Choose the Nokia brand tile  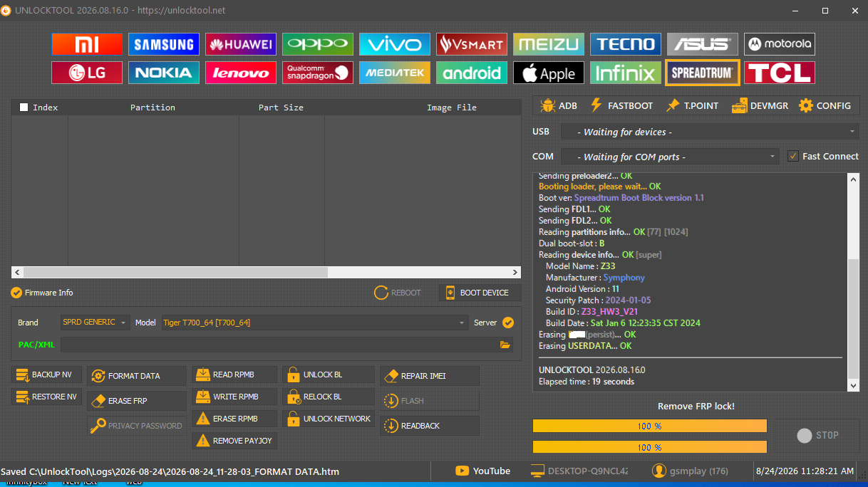click(x=164, y=73)
